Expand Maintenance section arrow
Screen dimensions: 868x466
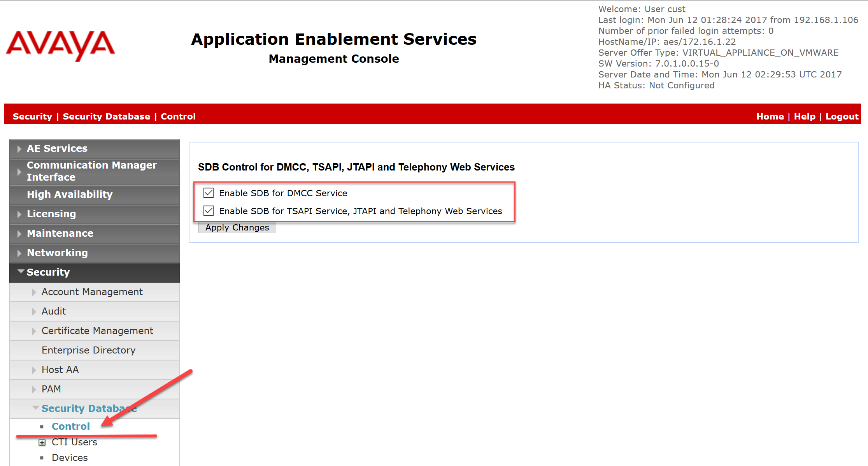point(19,234)
